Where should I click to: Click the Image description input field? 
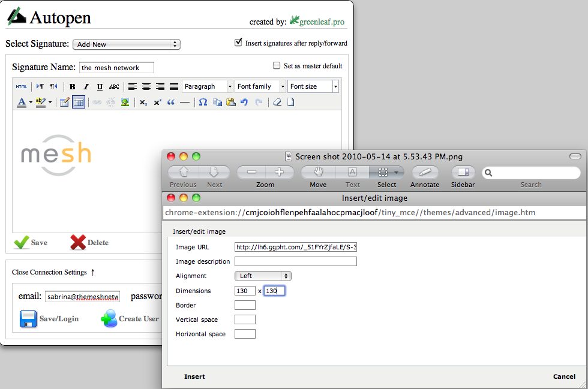(295, 261)
